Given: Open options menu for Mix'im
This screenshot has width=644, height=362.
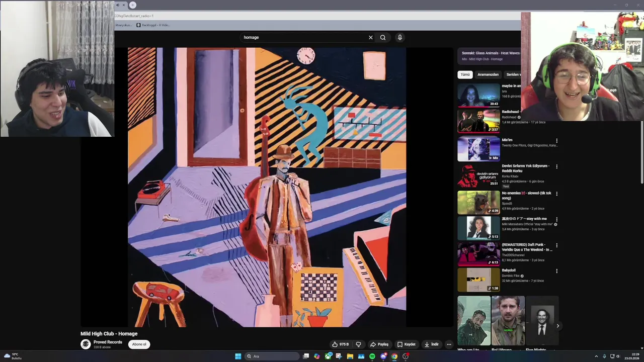Looking at the screenshot, I should pos(556,141).
